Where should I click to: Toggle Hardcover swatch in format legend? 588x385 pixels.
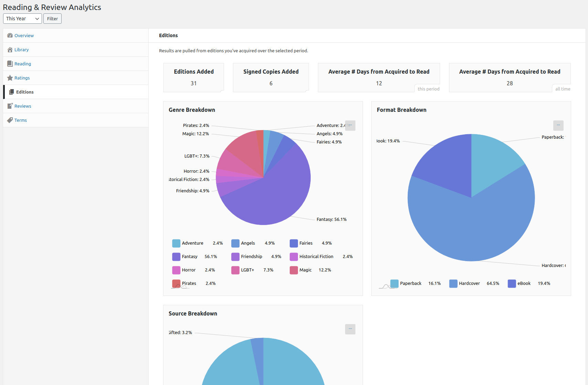click(453, 284)
